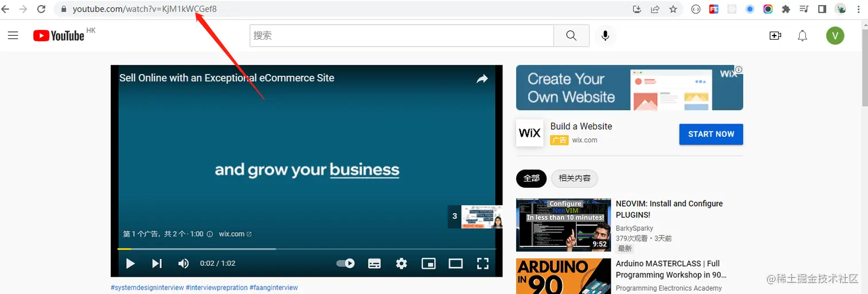Open Chrome three-dot menu
Viewport: 868px width, 294px height.
[x=858, y=9]
